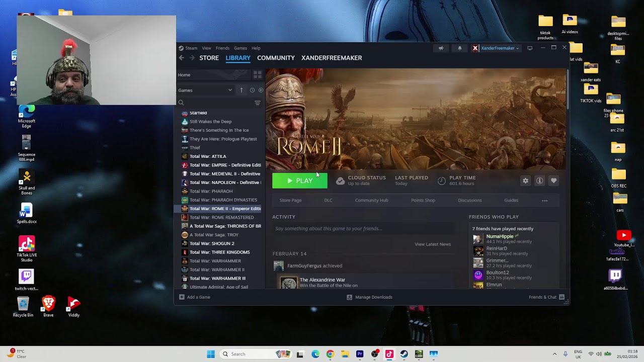The height and width of the screenshot is (362, 644).
Task: Select A Total War Saga: TROY
Action: point(214,235)
